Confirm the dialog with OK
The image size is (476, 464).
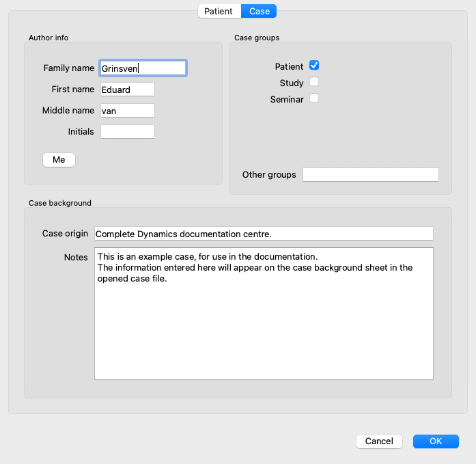tap(436, 441)
